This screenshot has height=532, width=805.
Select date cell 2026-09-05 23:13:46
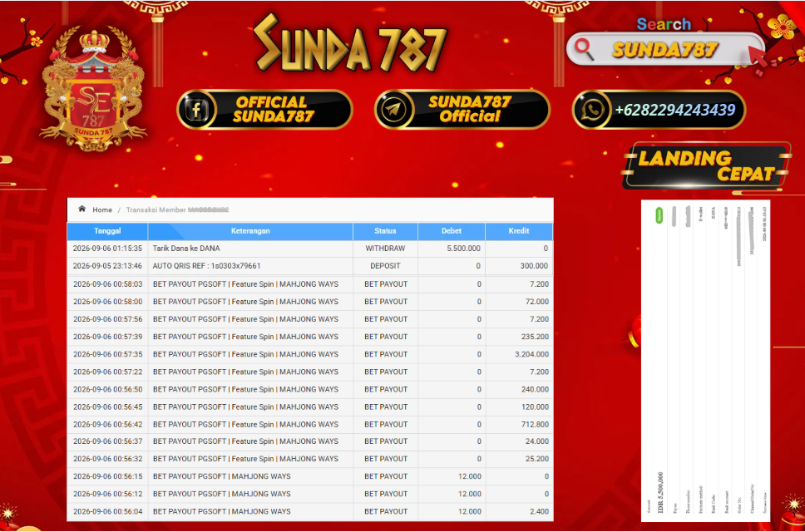tap(107, 266)
